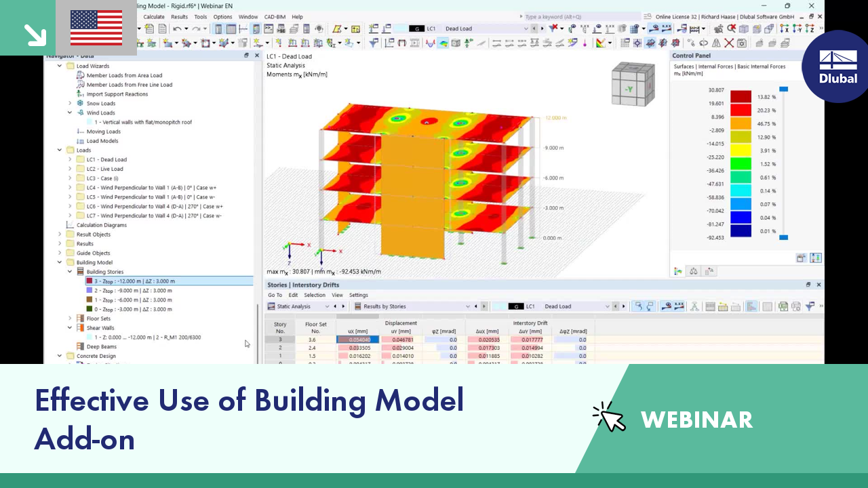The image size is (868, 488).
Task: Adjust the top handle of the color scale slider
Action: pos(783,89)
